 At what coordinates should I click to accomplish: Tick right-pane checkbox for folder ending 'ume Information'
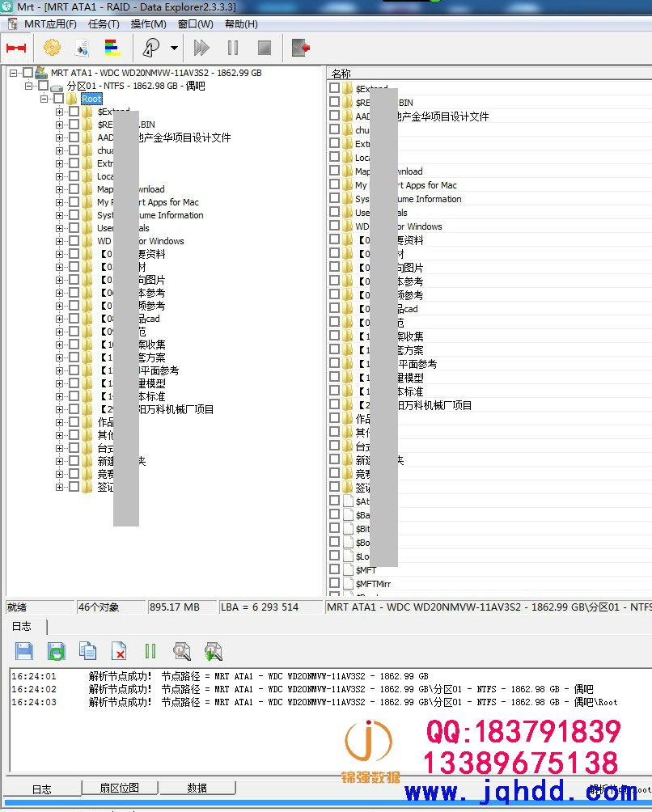coord(334,198)
